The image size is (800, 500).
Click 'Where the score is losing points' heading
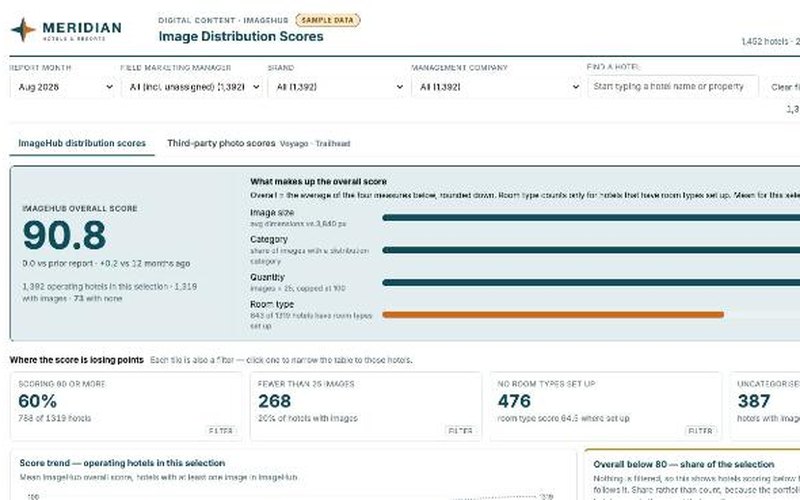tap(77, 360)
